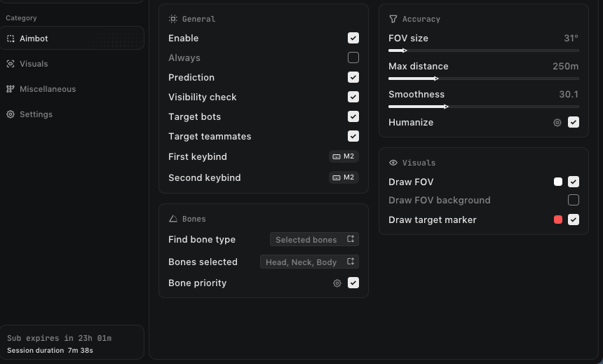Click the Smoothness slider track

[483, 107]
